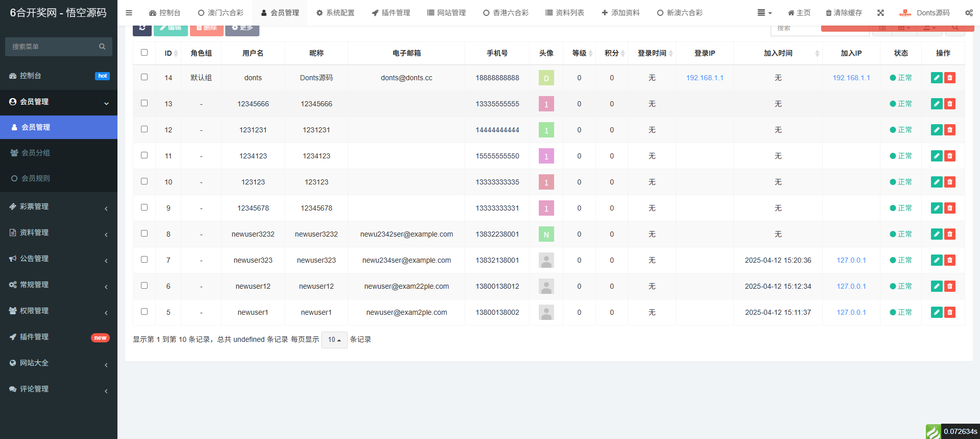This screenshot has width=980, height=439.
Task: Click the fullscreen icon in top bar
Action: tap(880, 13)
